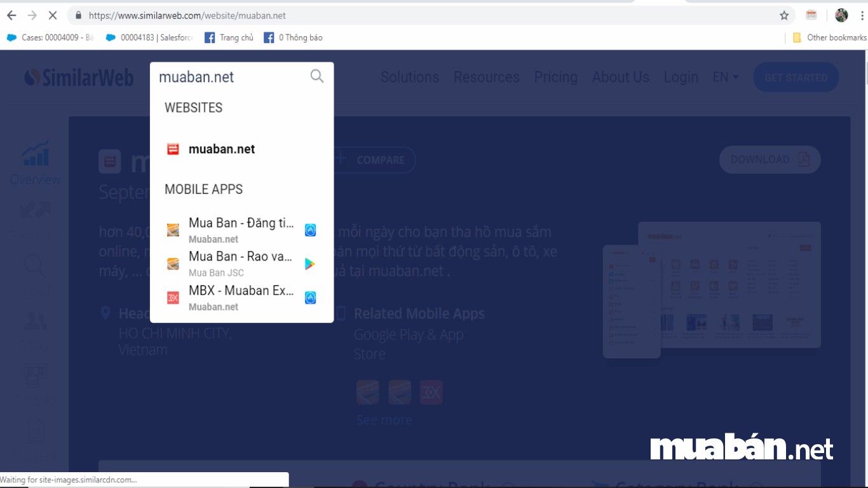This screenshot has height=488, width=868.
Task: Open the About Us menu
Action: click(621, 77)
